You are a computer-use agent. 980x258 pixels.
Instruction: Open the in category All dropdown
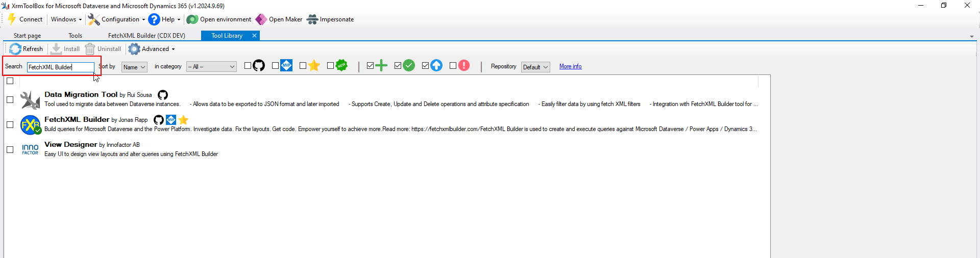coord(211,67)
